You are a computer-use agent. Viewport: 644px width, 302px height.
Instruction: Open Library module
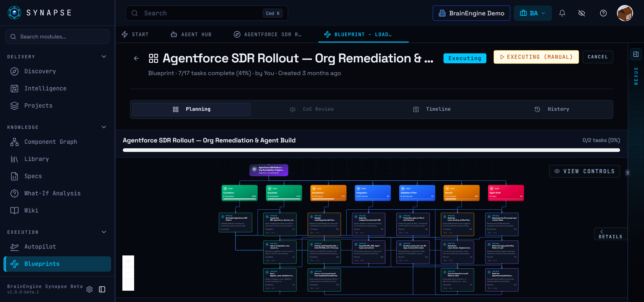[57, 159]
